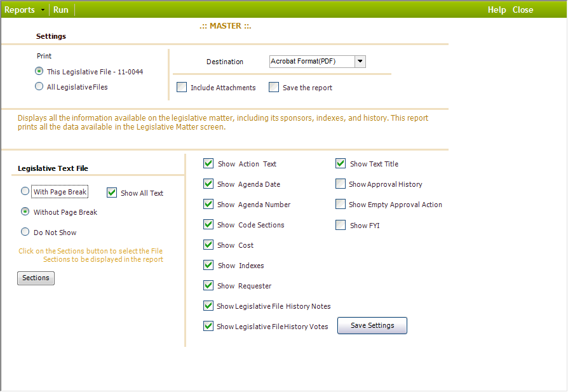568x392 pixels.
Task: Uncheck Show Requester checkbox
Action: [x=208, y=285]
